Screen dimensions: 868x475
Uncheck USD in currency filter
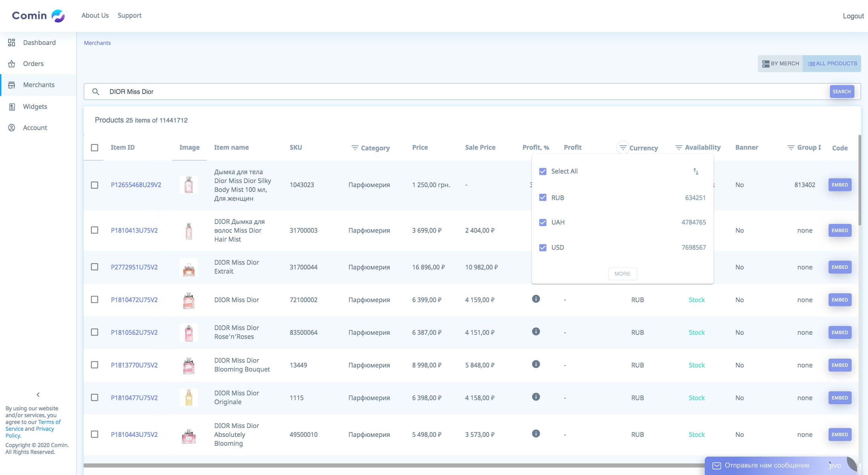point(542,248)
